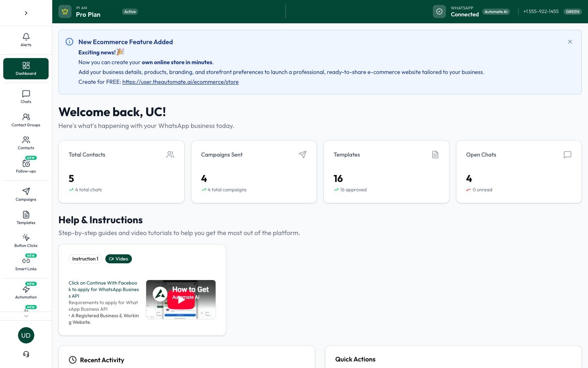The height and width of the screenshot is (368, 588).
Task: Expand the sidebar with the top chevron
Action: click(26, 13)
